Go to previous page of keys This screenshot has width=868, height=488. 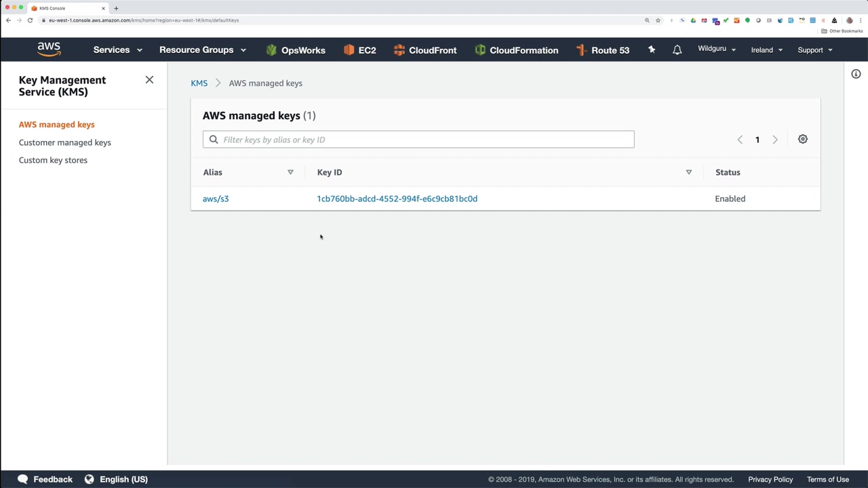740,140
